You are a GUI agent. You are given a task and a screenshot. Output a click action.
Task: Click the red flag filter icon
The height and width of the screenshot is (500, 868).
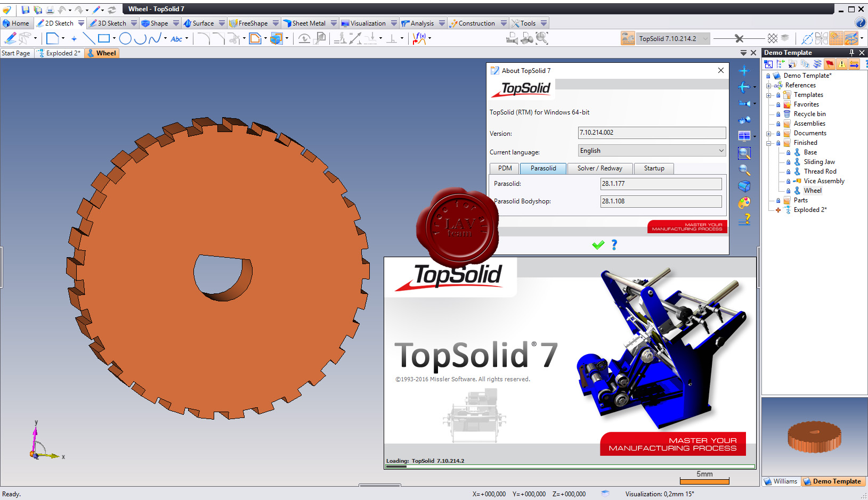[x=830, y=64]
